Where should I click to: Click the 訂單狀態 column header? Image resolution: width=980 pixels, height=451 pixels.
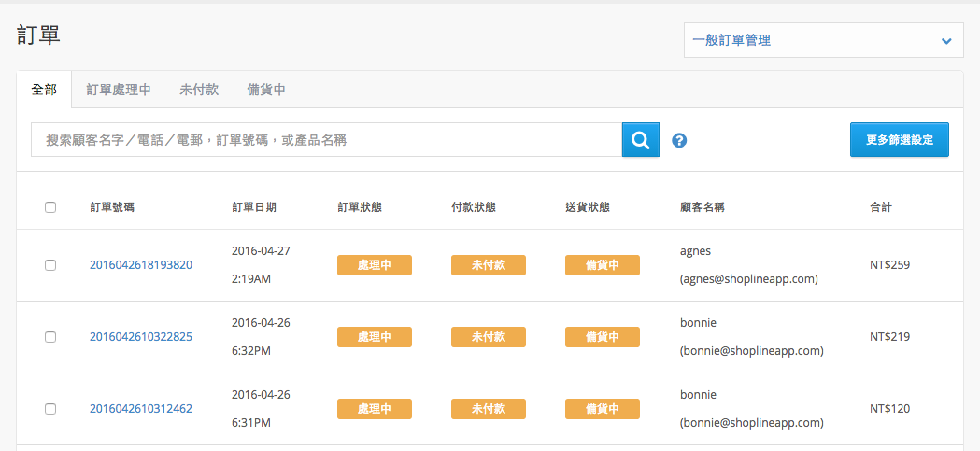tap(360, 207)
